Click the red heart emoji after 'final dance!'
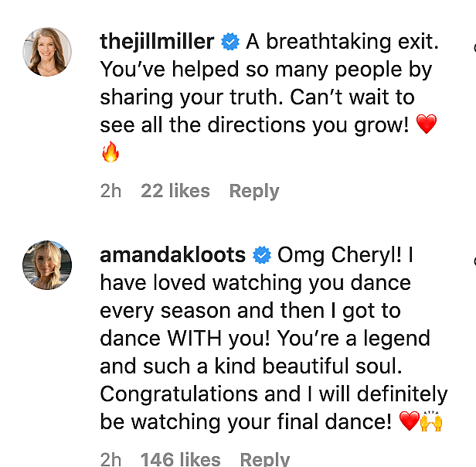This screenshot has height=467, width=476. pos(409,423)
